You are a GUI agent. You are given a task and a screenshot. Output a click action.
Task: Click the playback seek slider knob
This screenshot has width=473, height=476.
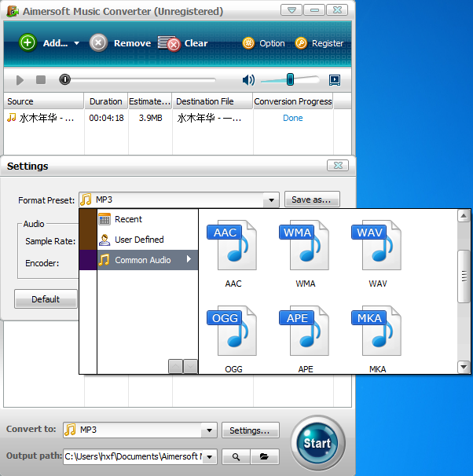point(64,80)
